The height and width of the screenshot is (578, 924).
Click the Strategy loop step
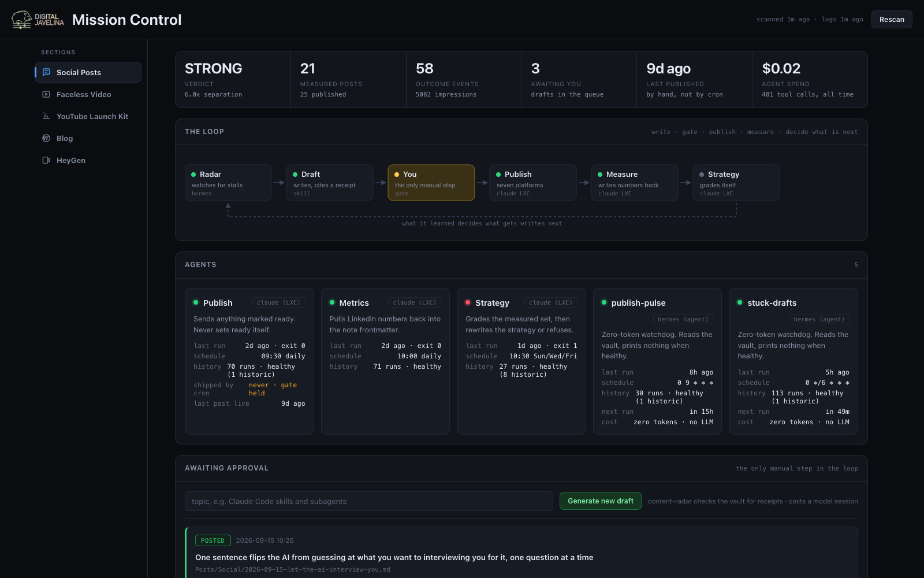coord(736,183)
